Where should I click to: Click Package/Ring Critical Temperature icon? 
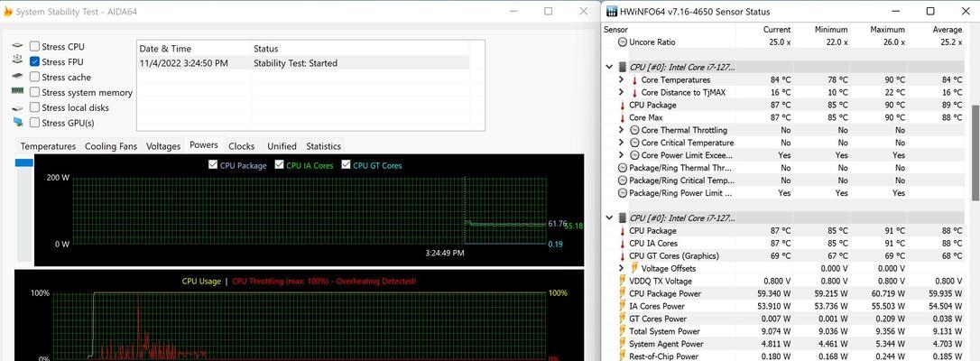(x=623, y=180)
